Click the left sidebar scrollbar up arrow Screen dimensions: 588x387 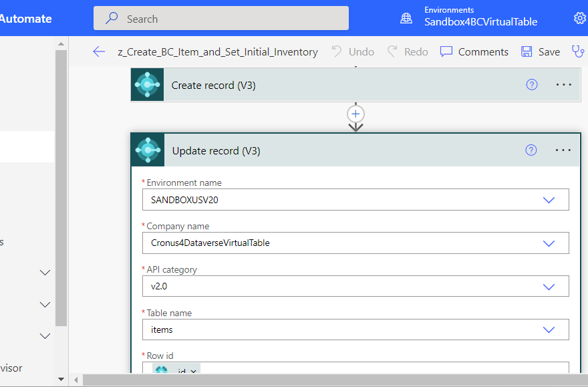tap(61, 44)
